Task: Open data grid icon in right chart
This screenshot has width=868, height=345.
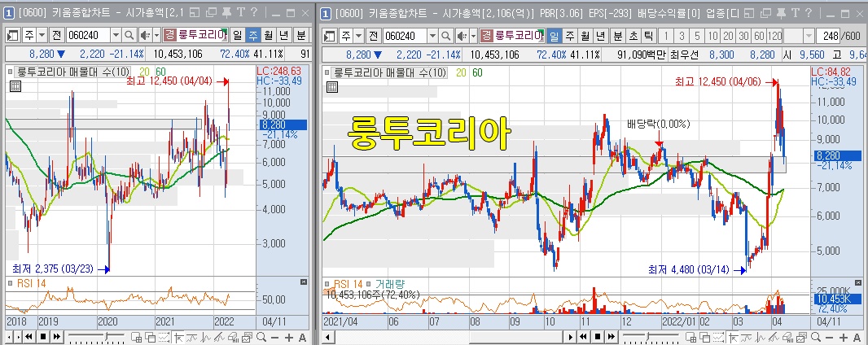Action: 333,87
